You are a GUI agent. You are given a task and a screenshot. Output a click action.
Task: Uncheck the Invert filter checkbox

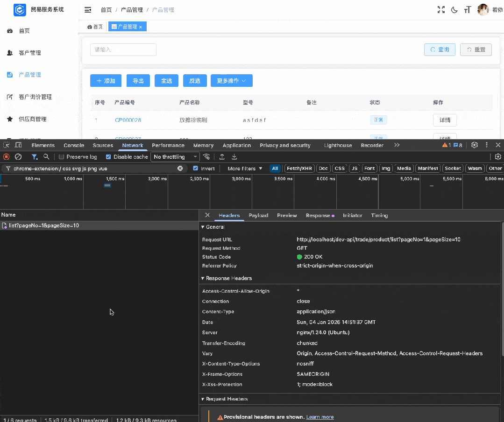click(x=196, y=169)
